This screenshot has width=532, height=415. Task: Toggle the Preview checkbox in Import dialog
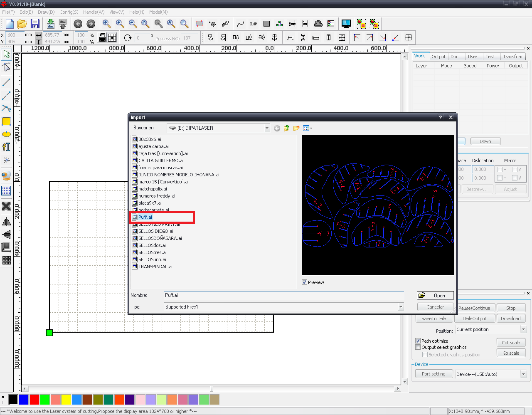coord(305,282)
